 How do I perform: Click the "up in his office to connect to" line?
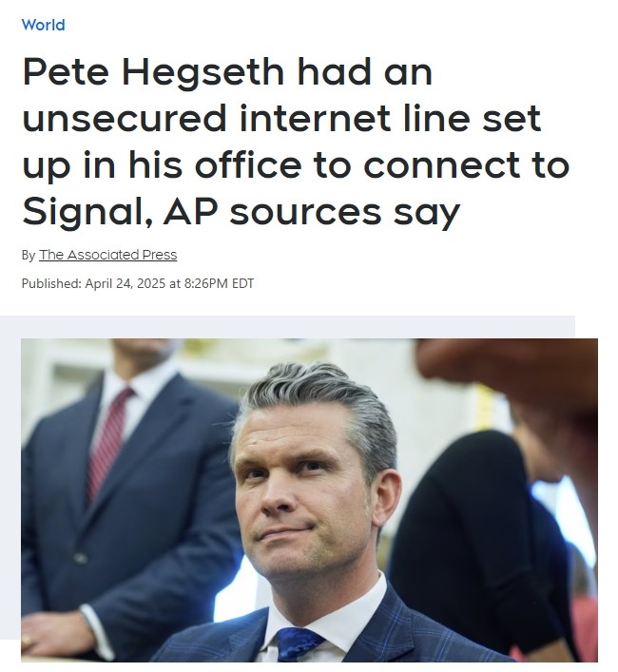(x=296, y=166)
